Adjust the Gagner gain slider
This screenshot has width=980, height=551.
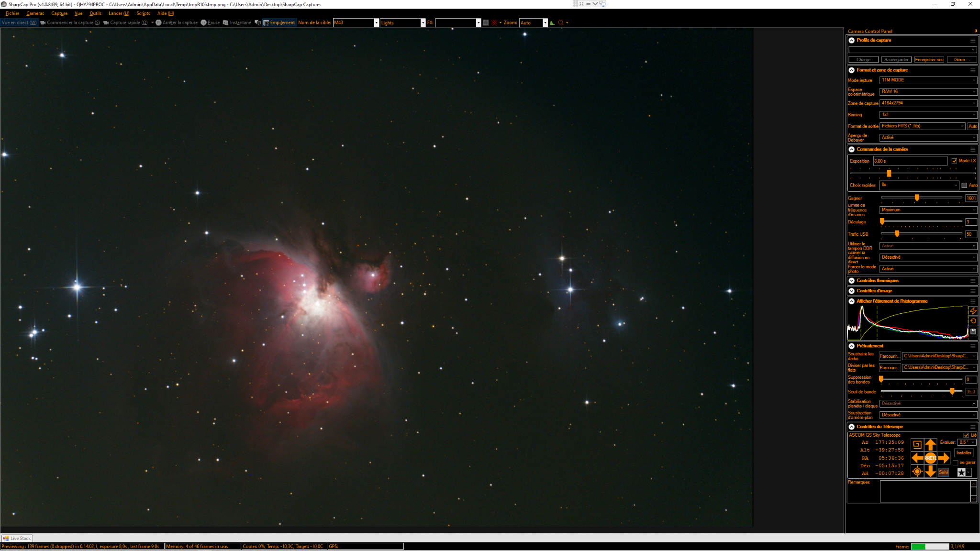[x=917, y=198]
